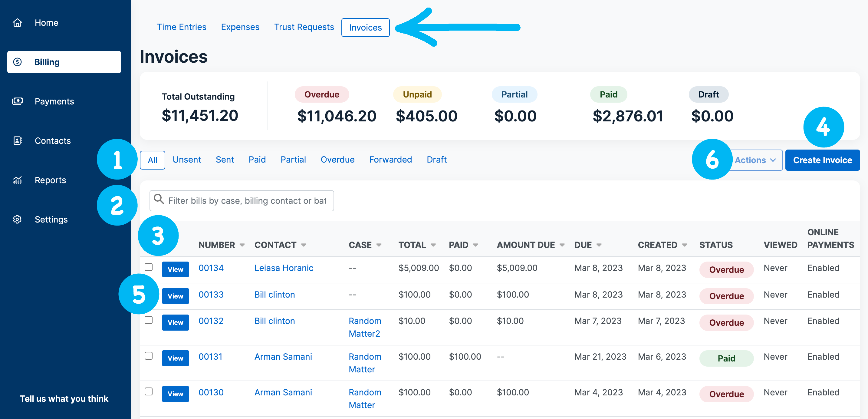Select the checkbox next to invoice 00131
The height and width of the screenshot is (419, 868).
coord(149,355)
